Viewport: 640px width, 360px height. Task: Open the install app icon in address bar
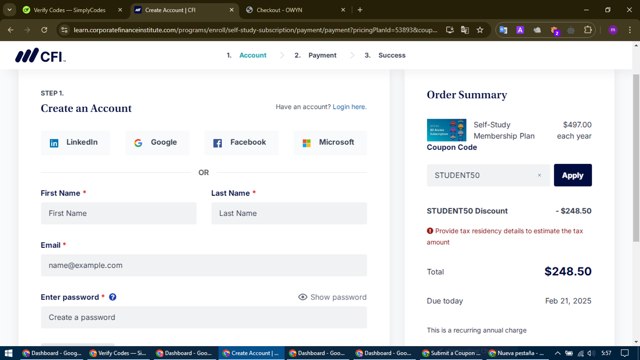click(x=449, y=30)
